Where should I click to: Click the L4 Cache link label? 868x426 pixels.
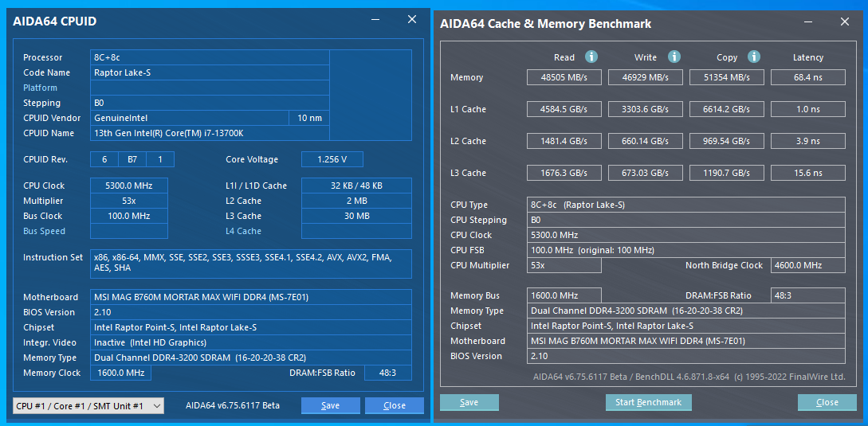(244, 231)
